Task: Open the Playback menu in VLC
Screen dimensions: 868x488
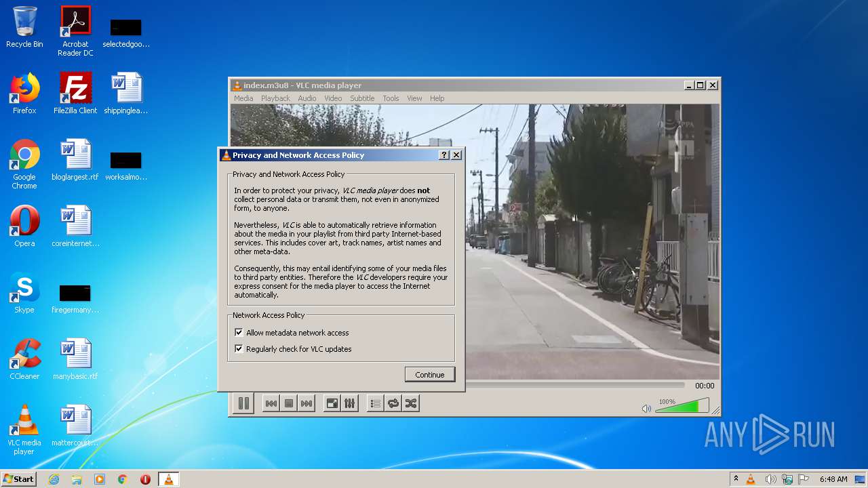Action: click(x=275, y=98)
